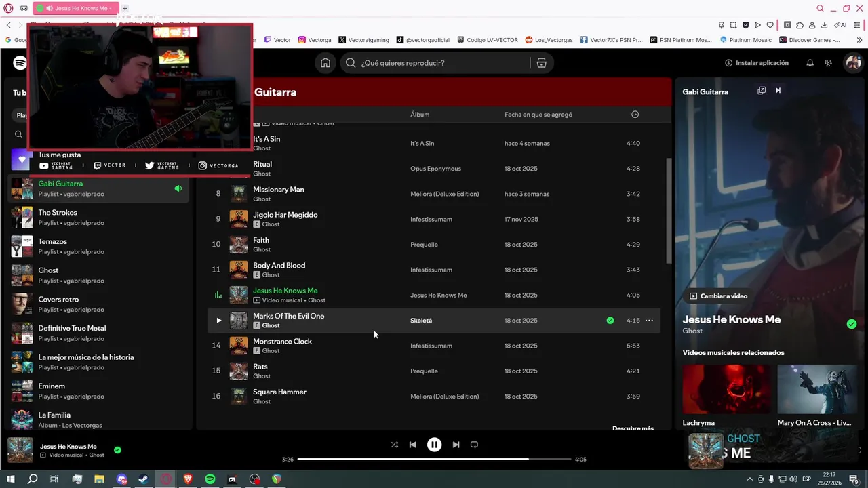
Task: Open Ghost artist link in side panel
Action: tap(692, 331)
